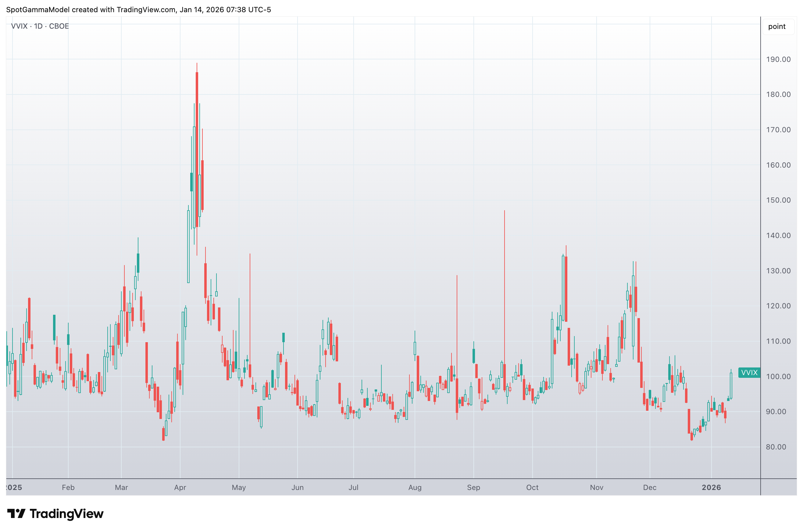This screenshot has height=532, width=803.
Task: Click the 150.00 price scale label
Action: click(x=778, y=200)
